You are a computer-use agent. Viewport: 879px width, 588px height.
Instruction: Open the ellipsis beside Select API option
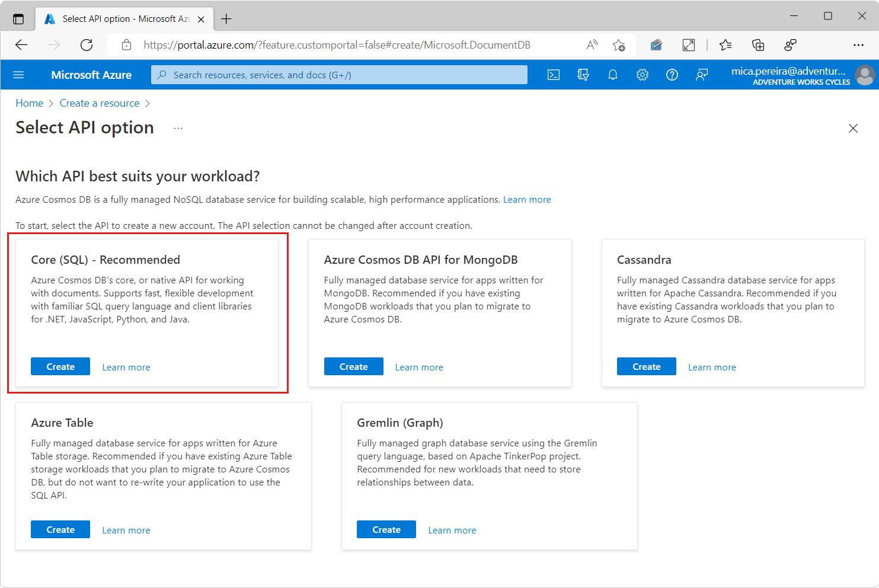point(178,128)
